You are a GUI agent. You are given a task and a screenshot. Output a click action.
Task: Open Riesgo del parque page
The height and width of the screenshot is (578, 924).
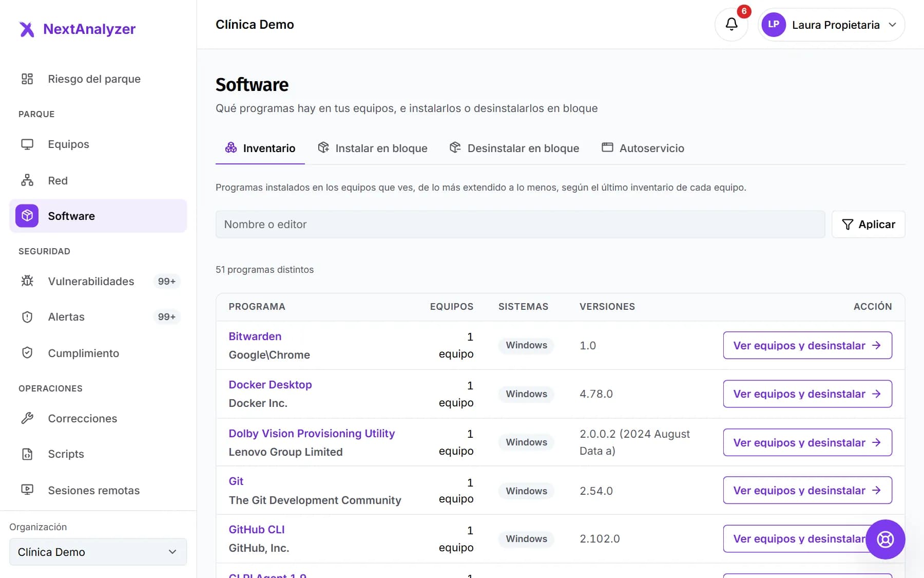tap(98, 79)
